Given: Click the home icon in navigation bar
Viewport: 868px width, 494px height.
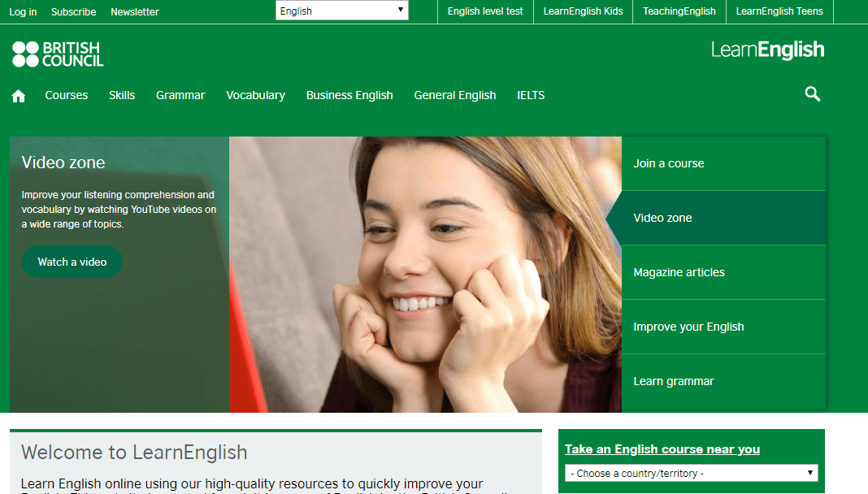Looking at the screenshot, I should pyautogui.click(x=18, y=96).
